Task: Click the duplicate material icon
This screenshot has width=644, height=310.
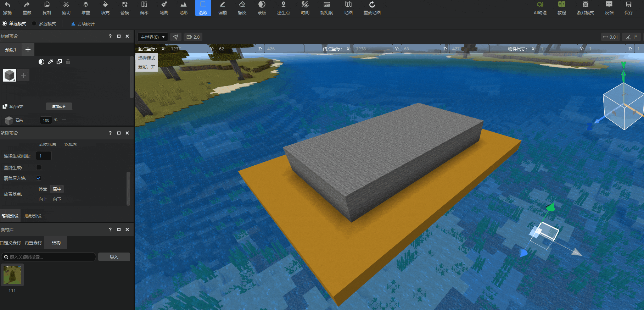Action: 59,62
